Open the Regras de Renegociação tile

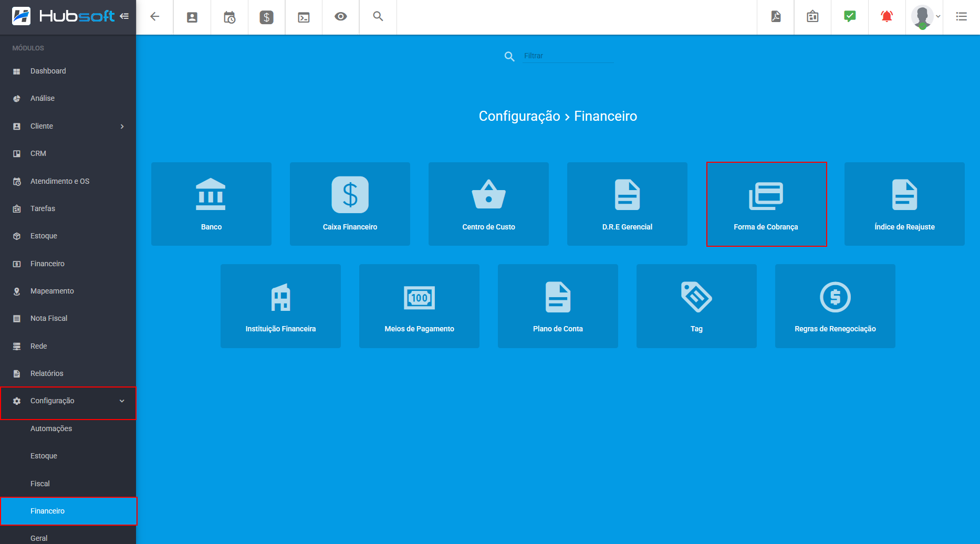click(x=835, y=306)
